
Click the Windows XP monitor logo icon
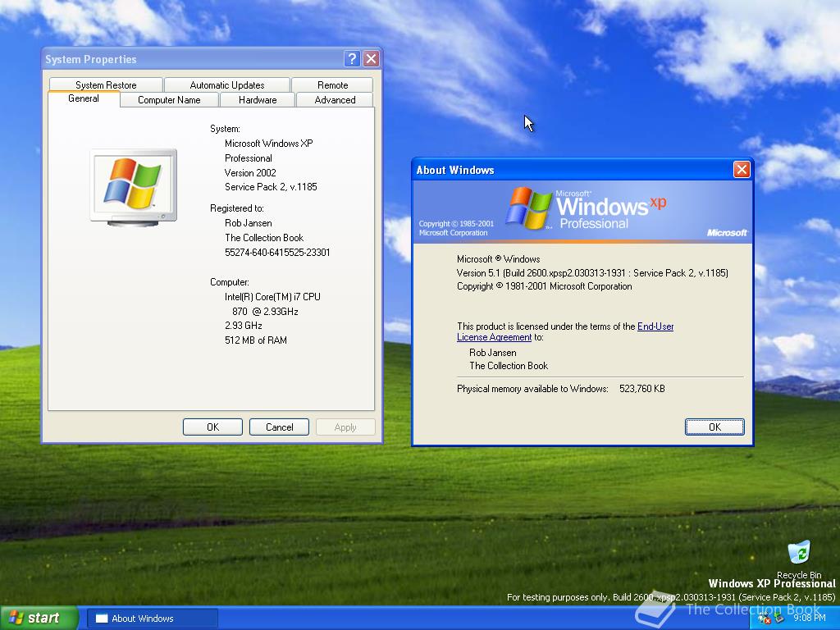pos(133,185)
